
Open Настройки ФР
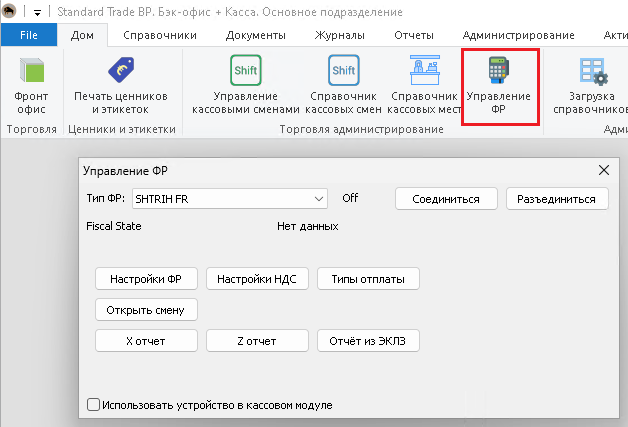[x=146, y=279]
